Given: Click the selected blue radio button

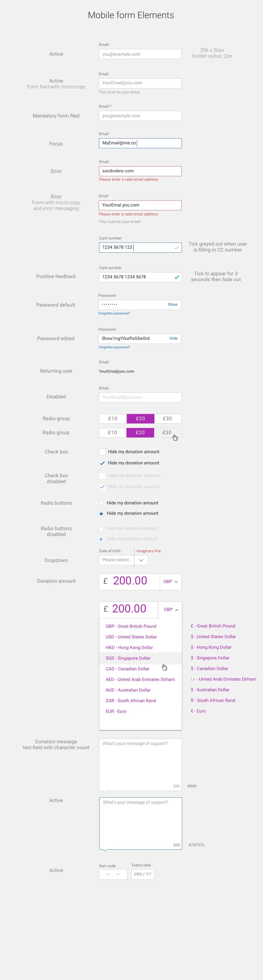Looking at the screenshot, I should coord(101,514).
